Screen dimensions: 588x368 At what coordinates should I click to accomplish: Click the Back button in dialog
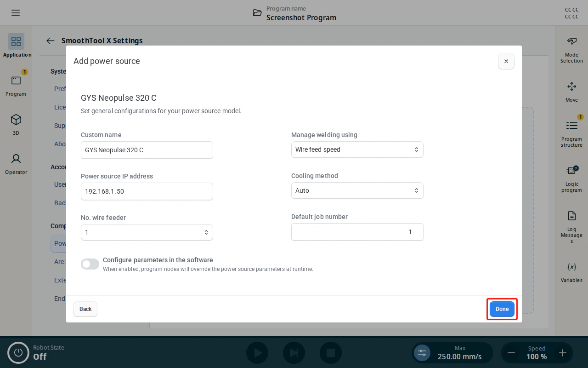[85, 309]
